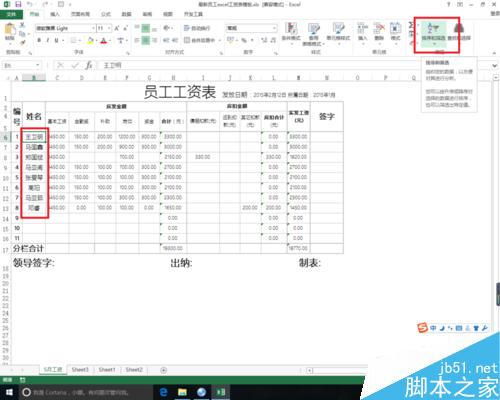Screen dimensions: 500x400
Task: Toggle top vertical alignment
Action: click(x=137, y=28)
